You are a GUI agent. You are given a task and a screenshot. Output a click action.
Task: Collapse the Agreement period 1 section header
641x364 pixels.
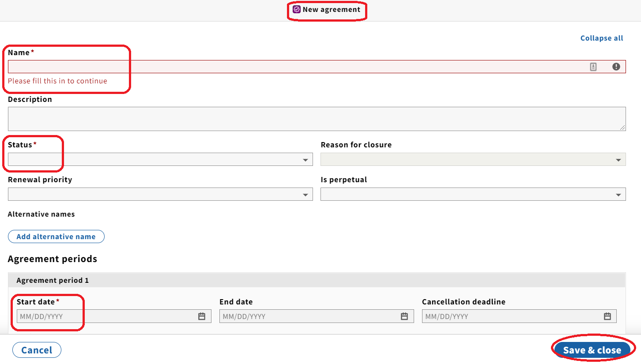(x=317, y=280)
